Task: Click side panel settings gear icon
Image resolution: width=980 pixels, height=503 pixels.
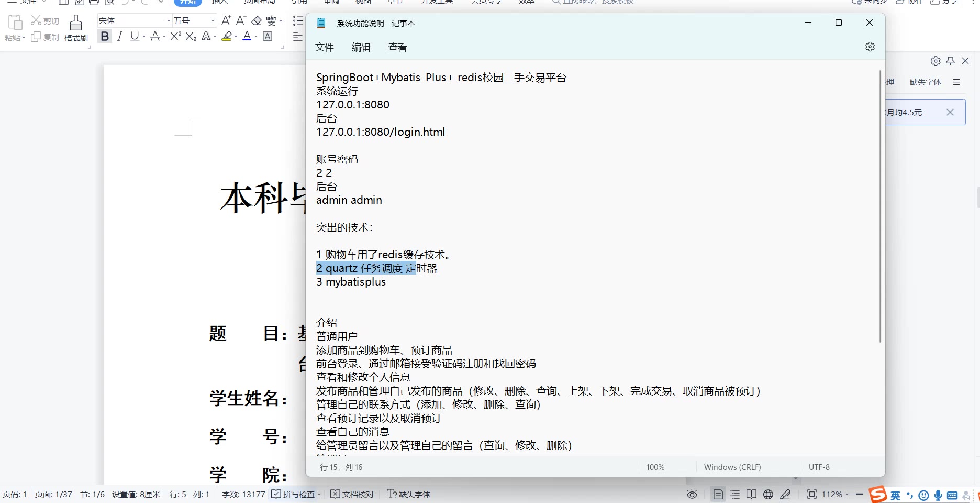Action: coord(936,61)
